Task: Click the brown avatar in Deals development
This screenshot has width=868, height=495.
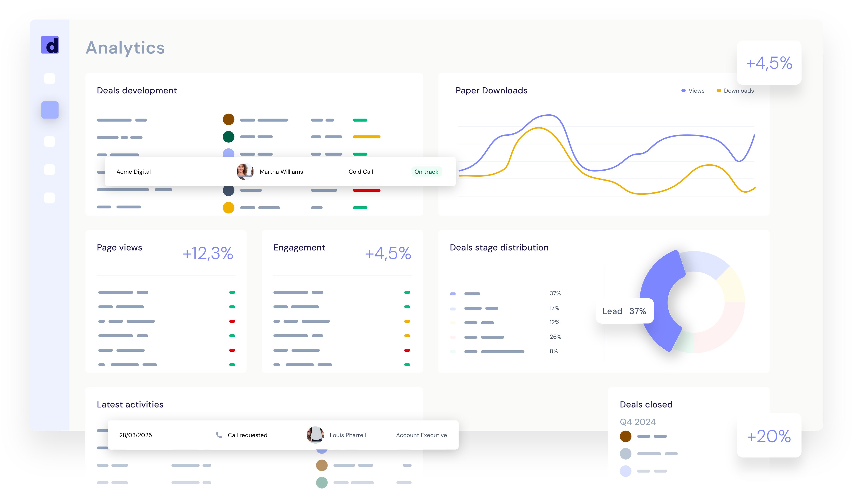Action: click(x=228, y=120)
